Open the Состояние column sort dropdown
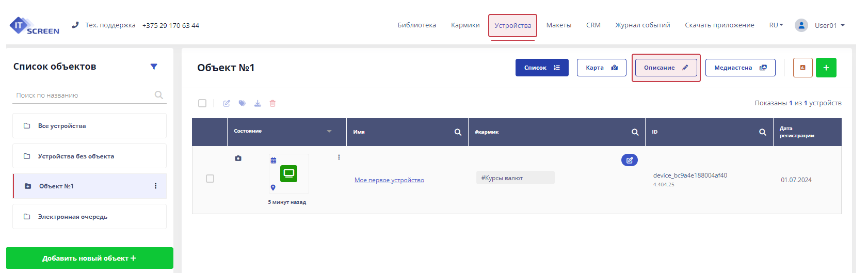 [329, 132]
